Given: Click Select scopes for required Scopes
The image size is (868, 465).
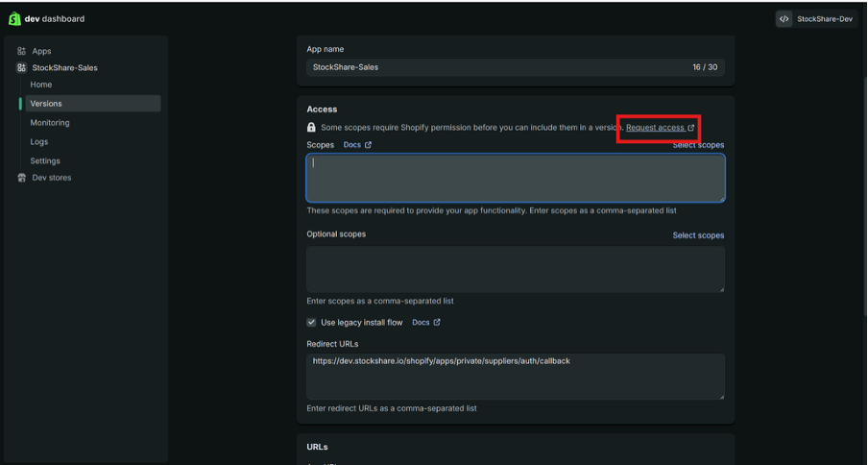Looking at the screenshot, I should (x=698, y=145).
